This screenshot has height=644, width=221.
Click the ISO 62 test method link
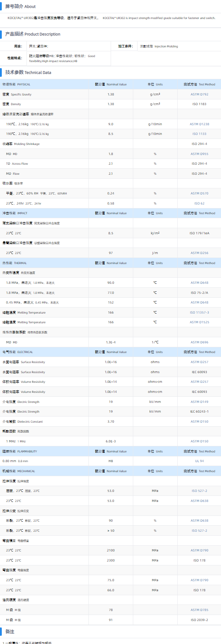coord(199,203)
